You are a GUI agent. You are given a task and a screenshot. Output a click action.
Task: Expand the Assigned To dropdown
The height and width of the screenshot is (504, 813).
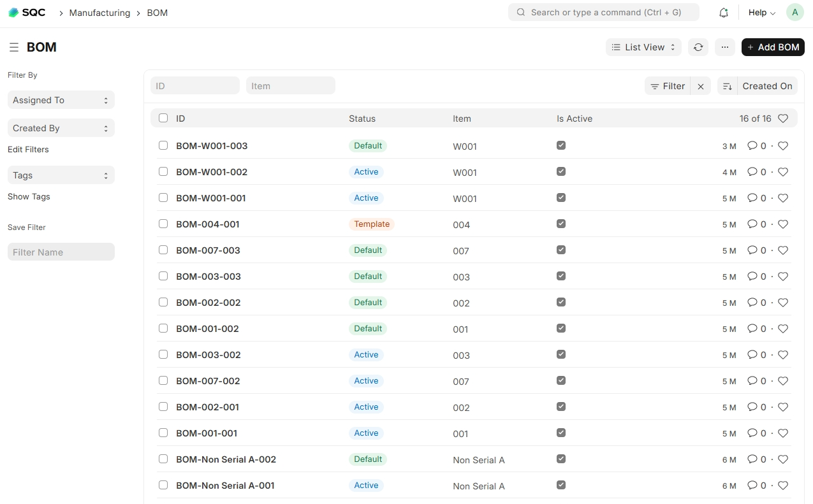point(61,100)
